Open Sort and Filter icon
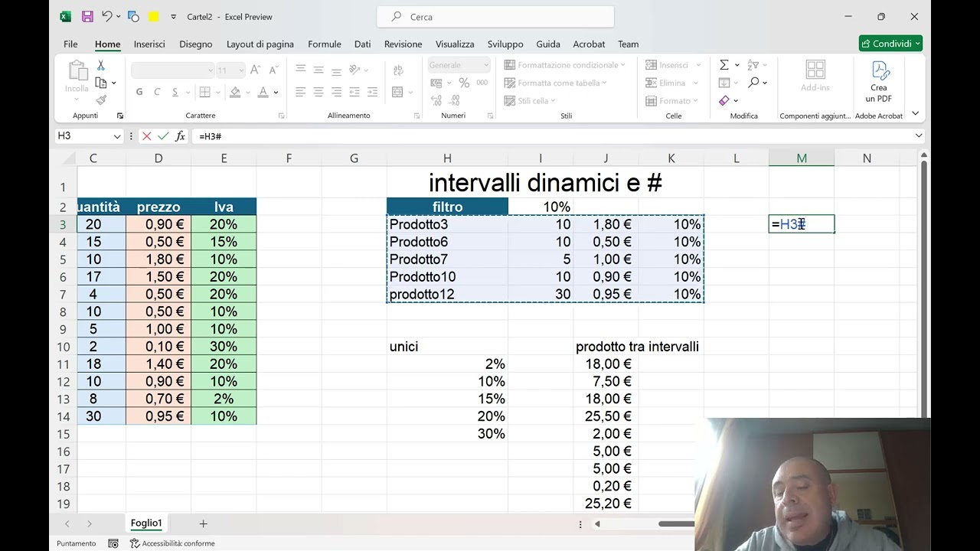Screen dimensions: 980x551 (753, 65)
